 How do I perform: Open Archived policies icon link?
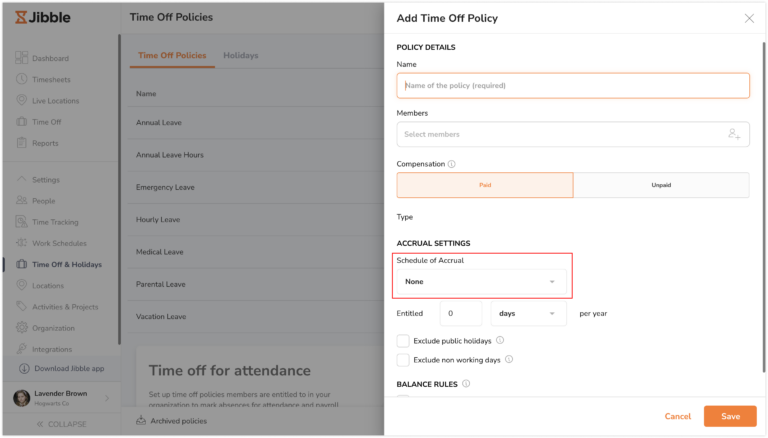[141, 420]
